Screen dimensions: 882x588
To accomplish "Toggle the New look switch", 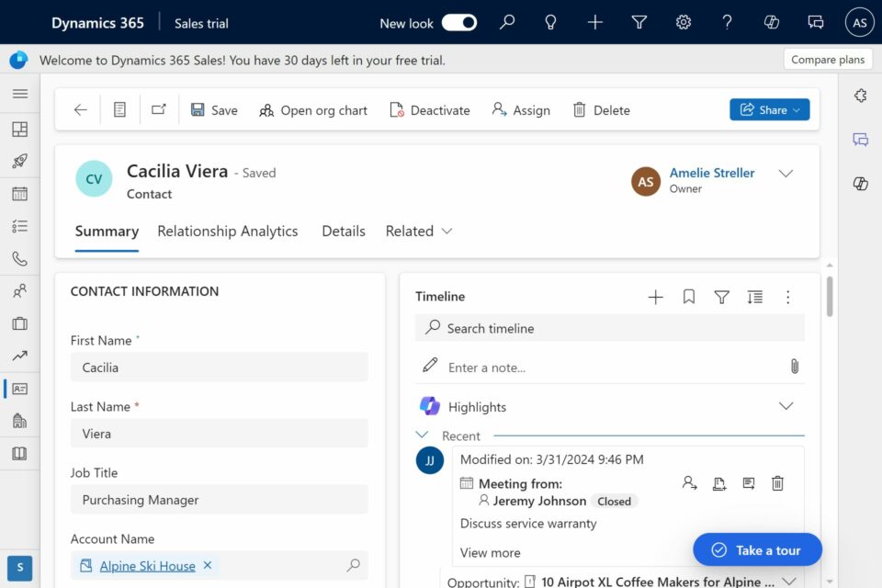I will [x=458, y=23].
